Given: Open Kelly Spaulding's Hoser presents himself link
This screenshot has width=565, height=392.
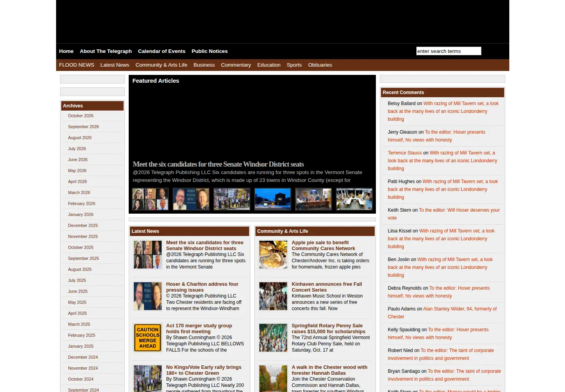Looking at the screenshot, I should [x=438, y=334].
